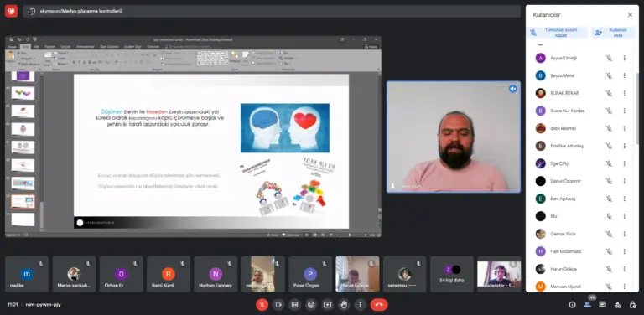Leave the call with red hang-up button

tap(379, 305)
